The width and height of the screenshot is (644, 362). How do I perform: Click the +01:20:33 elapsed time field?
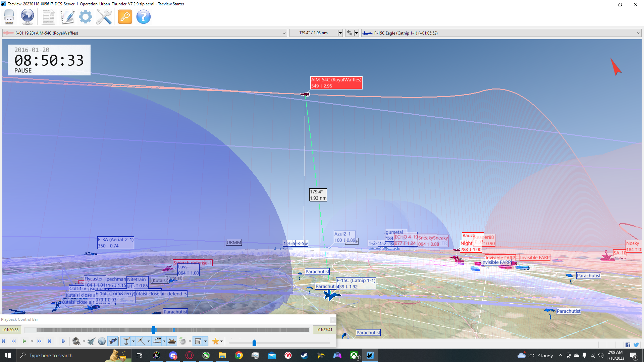[x=10, y=330]
